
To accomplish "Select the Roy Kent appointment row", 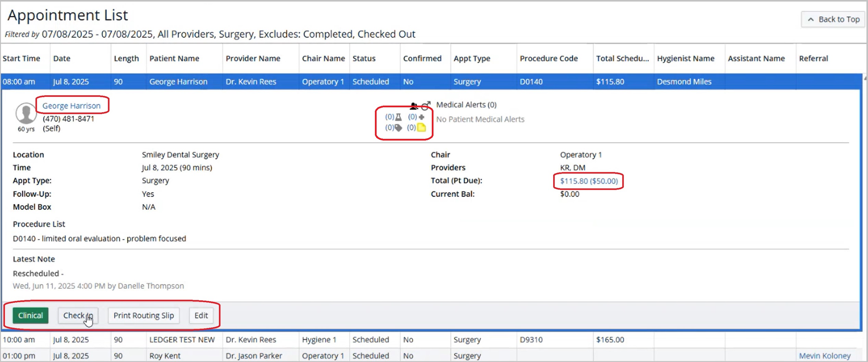I will [x=431, y=356].
